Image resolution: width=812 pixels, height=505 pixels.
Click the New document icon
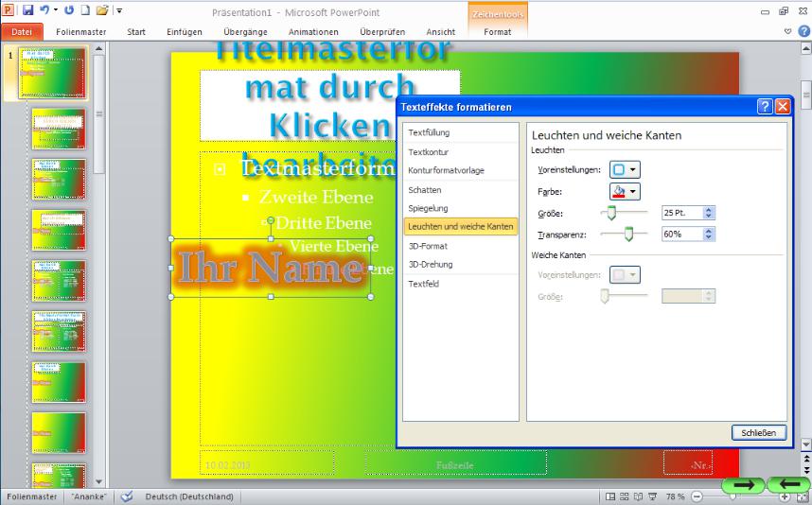click(85, 10)
